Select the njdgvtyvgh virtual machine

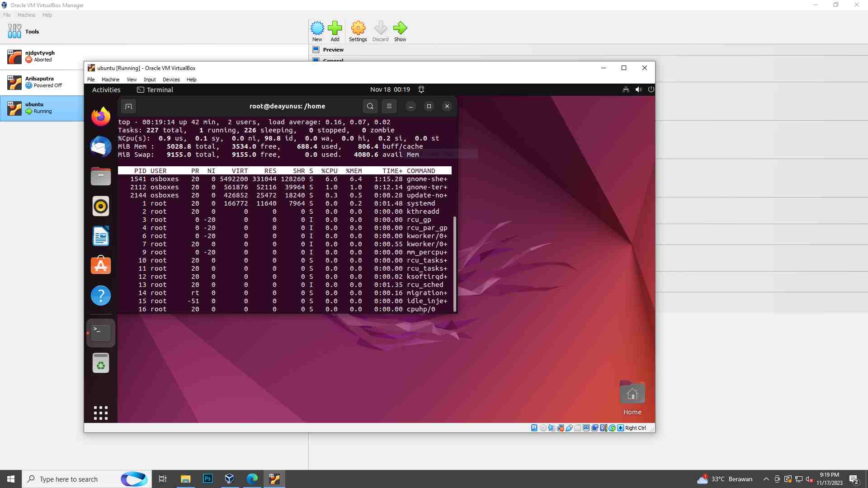(154, 56)
